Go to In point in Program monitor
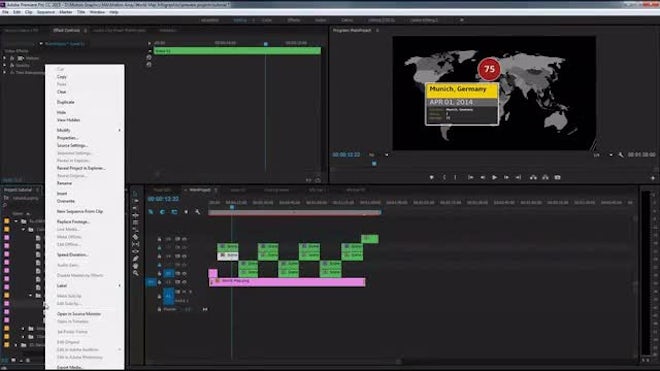The width and height of the screenshot is (660, 371). (471, 178)
